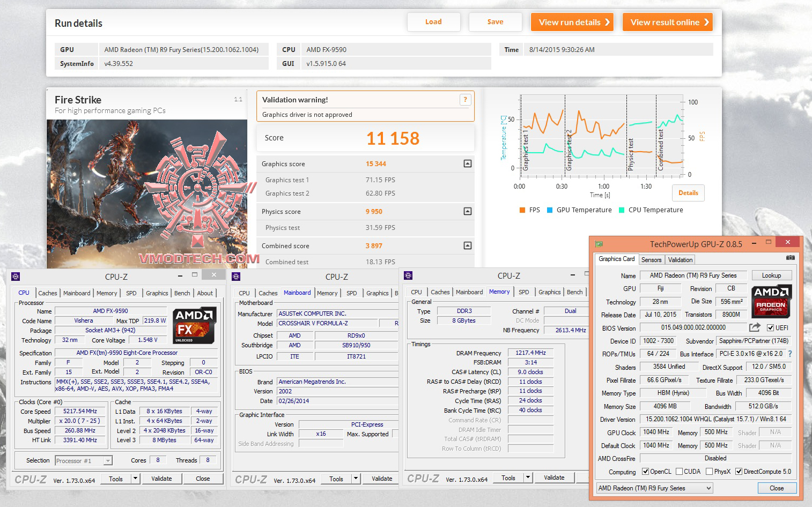Click the AMD FX Unlocked badge in CPU-Z
Screen dimensions: 812x507
pos(194,325)
